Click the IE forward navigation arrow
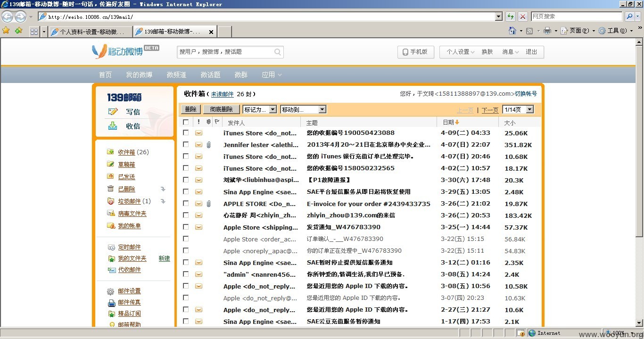644x339 pixels. (20, 17)
